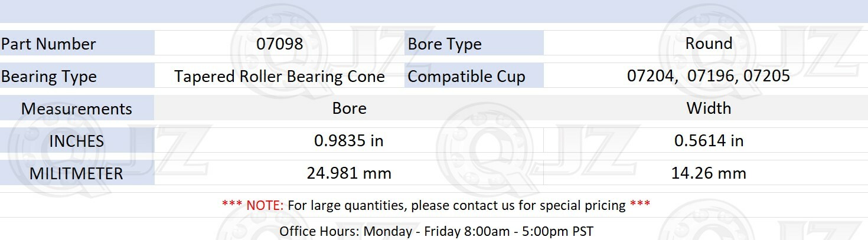Select Tapered Roller Bearing Cone text
Screen dimensions: 868x240
point(280,77)
